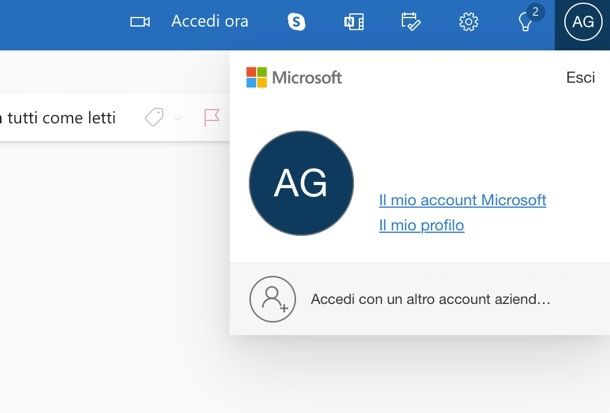Open the Il mio profilo link
Viewport: 610px width, 413px height.
tap(421, 225)
